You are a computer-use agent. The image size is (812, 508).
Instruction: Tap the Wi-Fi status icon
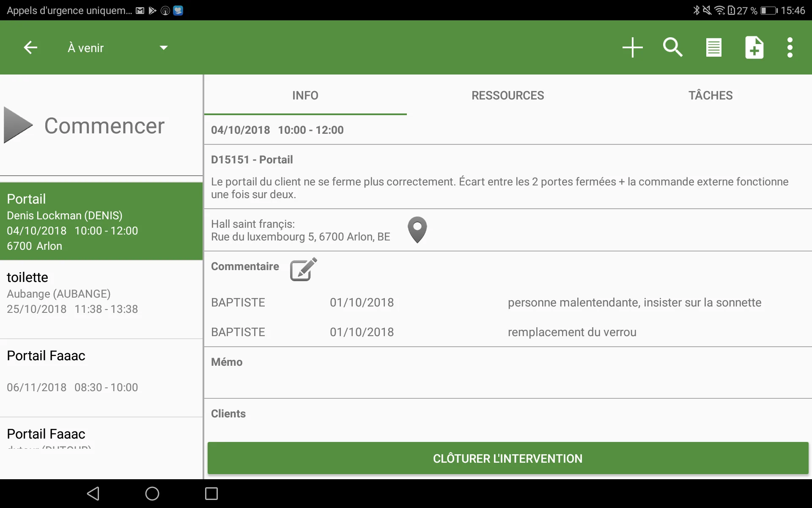(x=719, y=10)
